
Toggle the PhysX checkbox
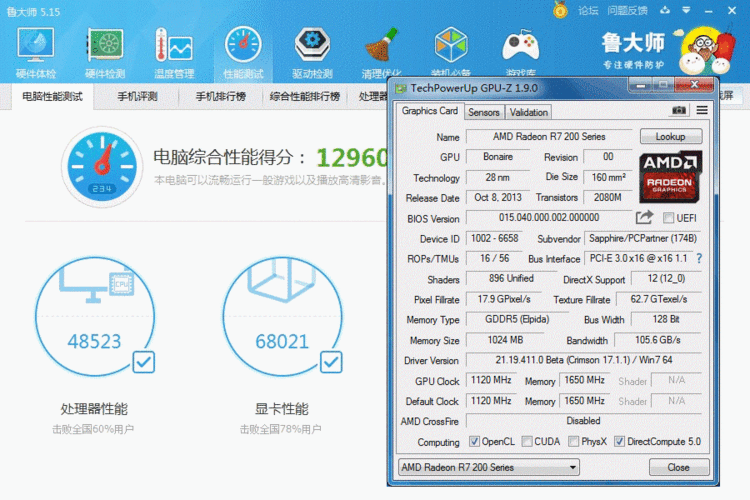[x=573, y=442]
